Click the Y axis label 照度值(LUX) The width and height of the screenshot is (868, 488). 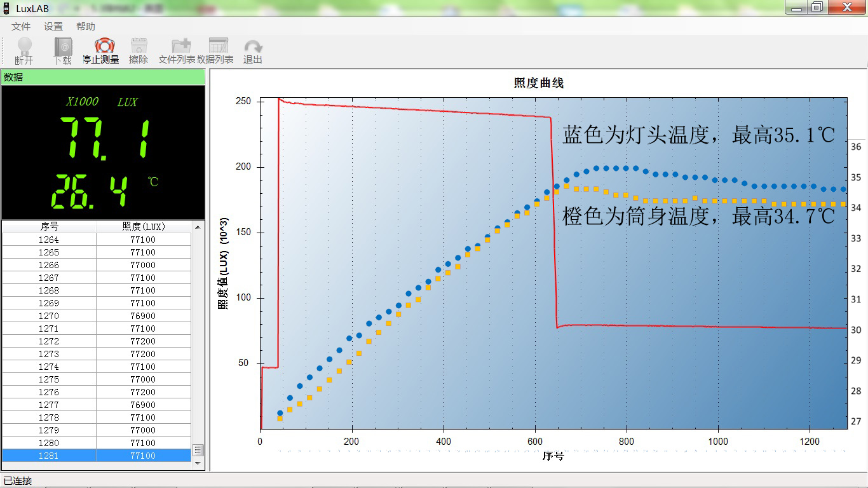click(223, 264)
